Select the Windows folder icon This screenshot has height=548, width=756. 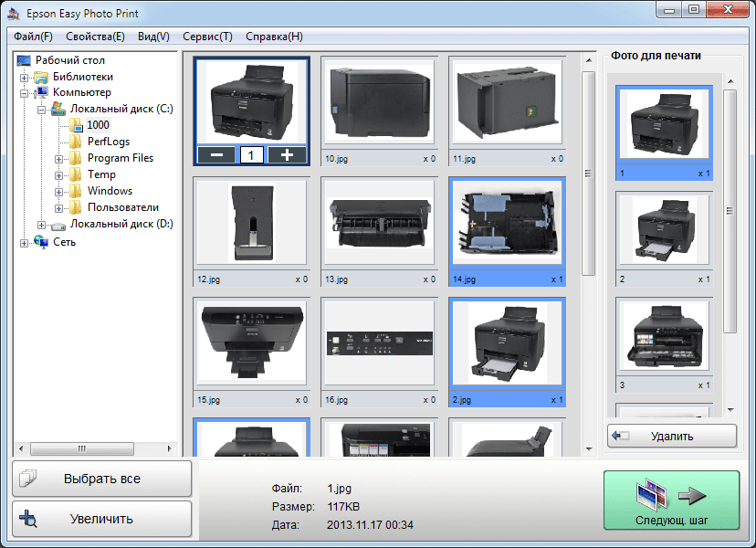click(x=76, y=191)
